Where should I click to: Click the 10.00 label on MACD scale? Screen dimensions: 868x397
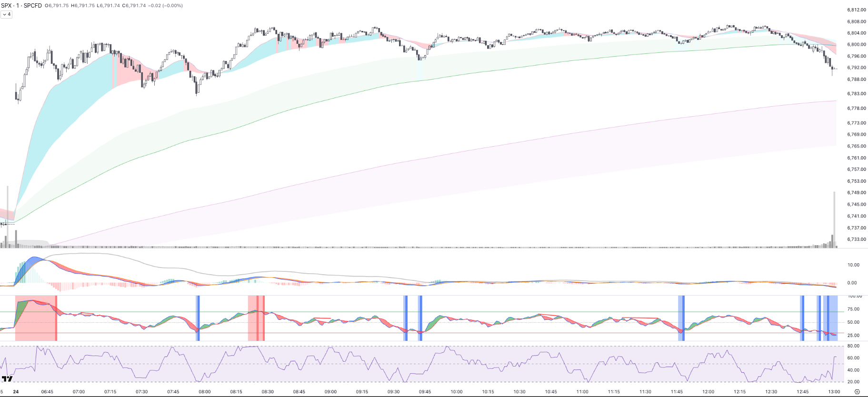coord(853,265)
